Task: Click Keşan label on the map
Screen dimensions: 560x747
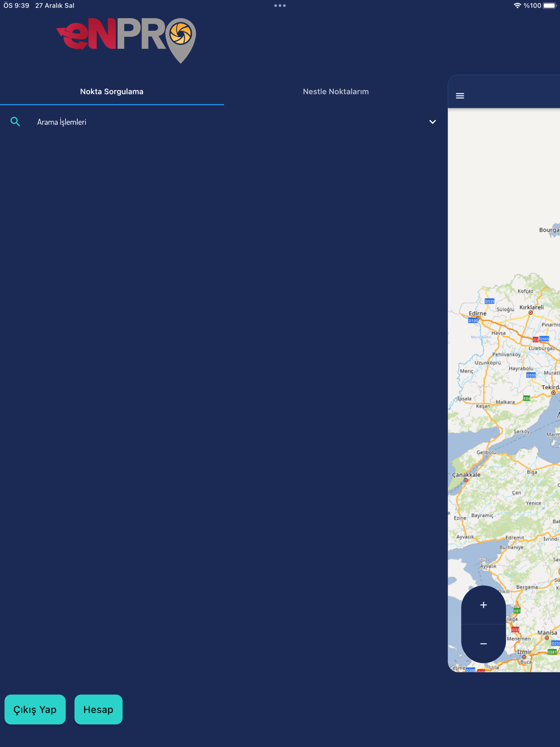Action: [x=483, y=406]
